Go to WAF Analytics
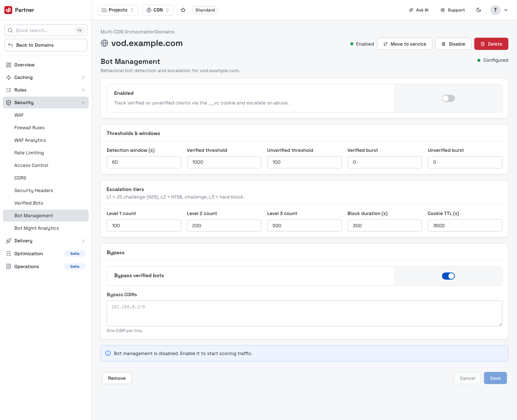The image size is (517, 420). coord(46,140)
